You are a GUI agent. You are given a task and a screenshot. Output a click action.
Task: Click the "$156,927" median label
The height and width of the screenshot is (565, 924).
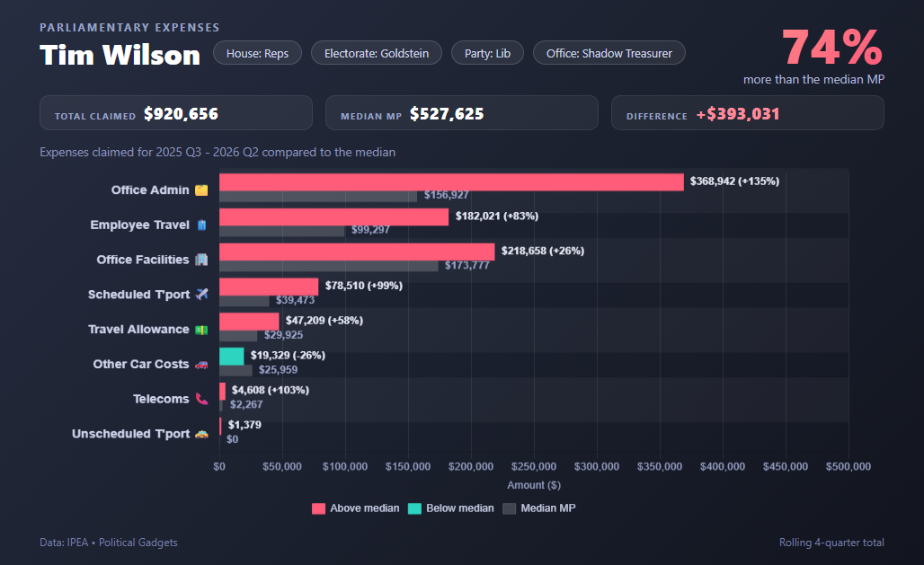coord(446,195)
